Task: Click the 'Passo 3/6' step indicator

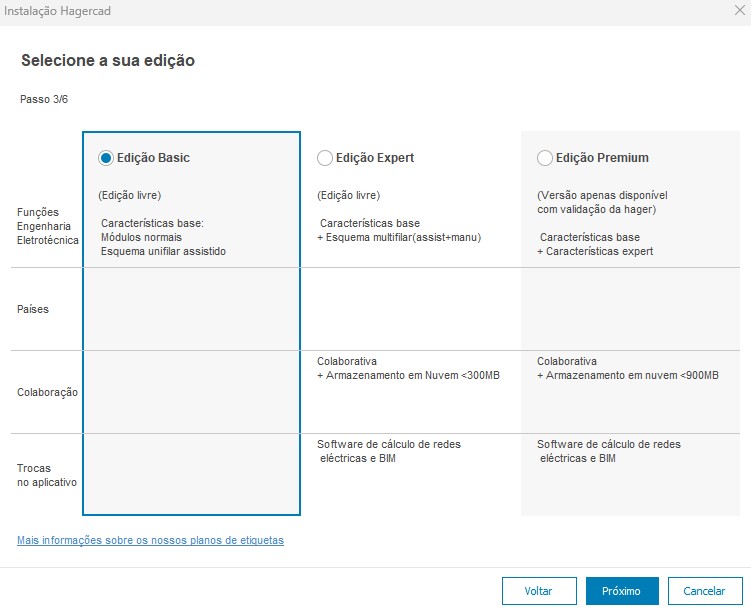Action: click(44, 99)
